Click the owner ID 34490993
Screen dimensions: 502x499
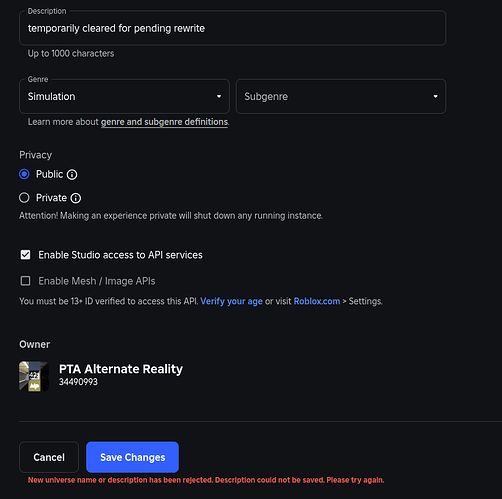(x=78, y=382)
